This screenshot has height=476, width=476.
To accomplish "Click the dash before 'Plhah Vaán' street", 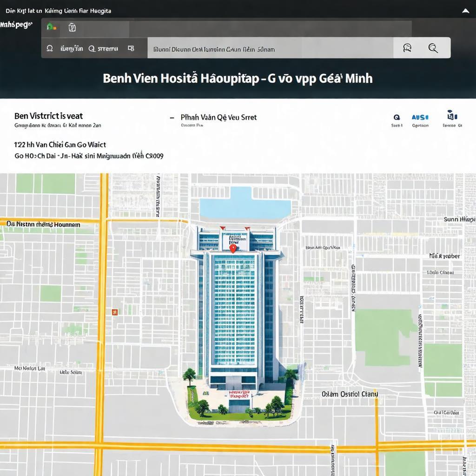I will 172,118.
